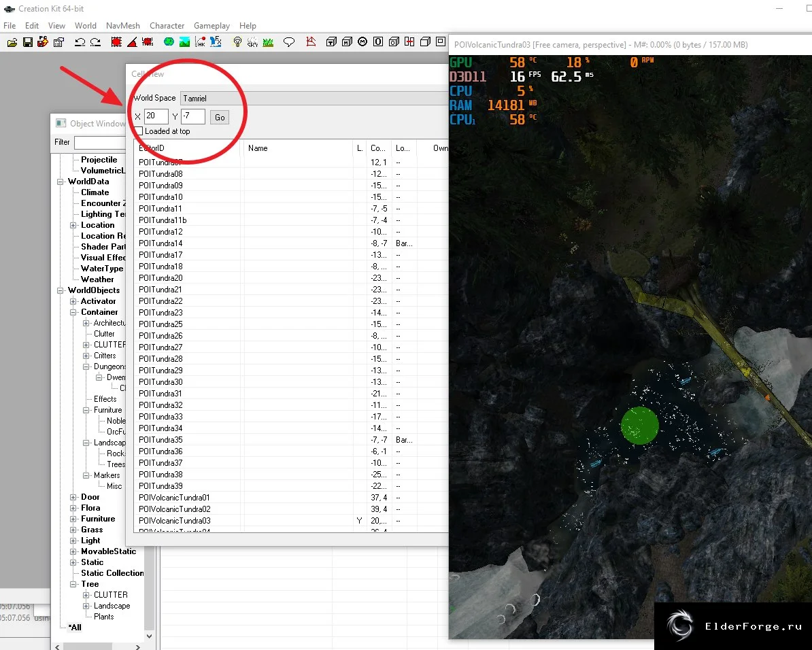Screen dimensions: 812x650
Task: Click the Redo arrow icon
Action: pyautogui.click(x=95, y=42)
